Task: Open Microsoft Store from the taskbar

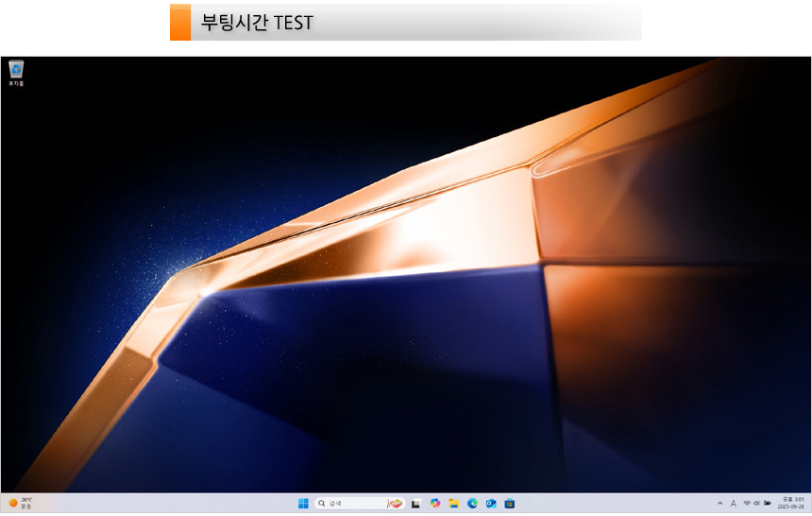Action: 510,503
